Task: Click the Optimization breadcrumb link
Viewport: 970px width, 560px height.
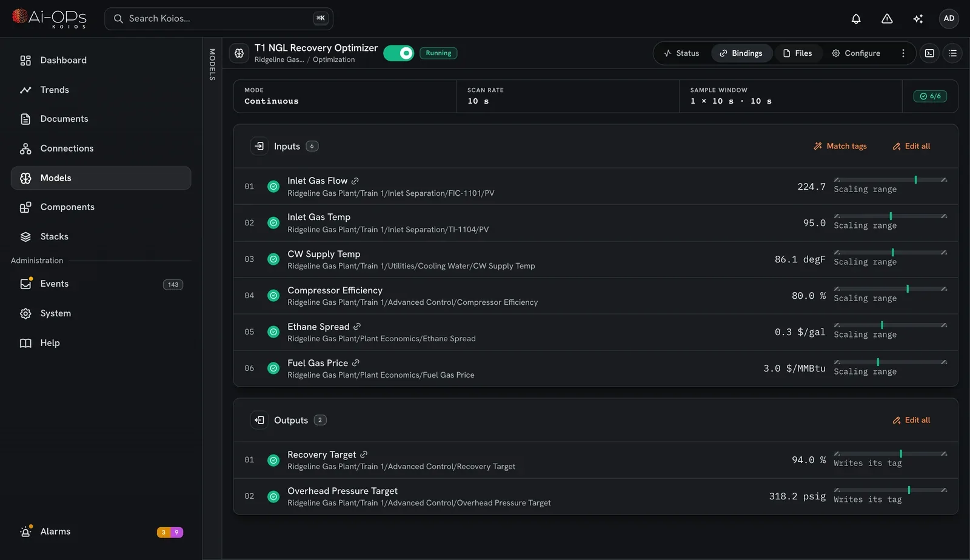Action: click(334, 59)
